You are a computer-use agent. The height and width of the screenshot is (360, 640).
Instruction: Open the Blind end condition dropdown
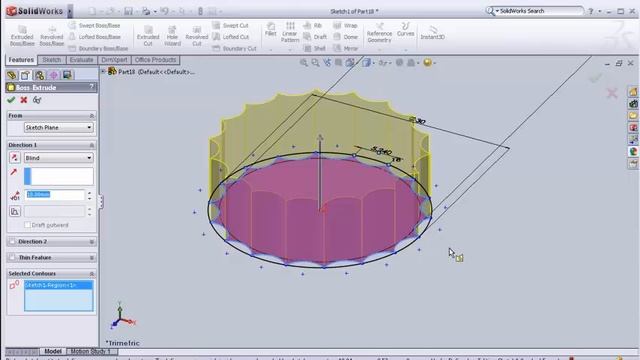[x=58, y=158]
